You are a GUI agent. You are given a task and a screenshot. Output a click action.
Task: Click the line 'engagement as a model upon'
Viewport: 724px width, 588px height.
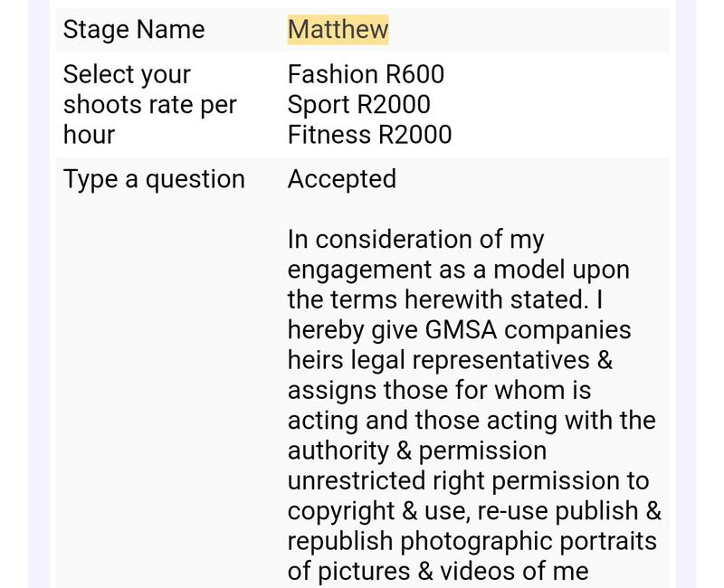459,270
